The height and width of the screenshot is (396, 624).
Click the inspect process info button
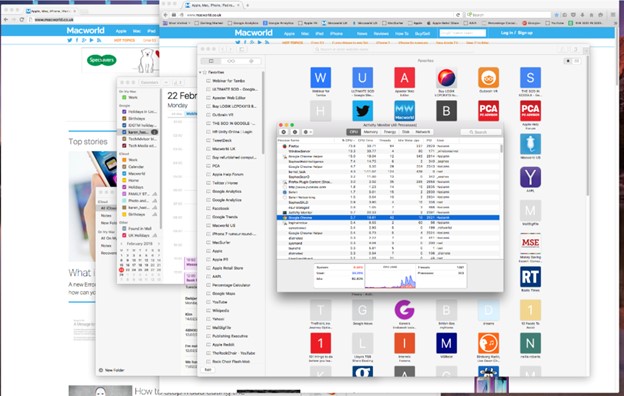[x=295, y=132]
